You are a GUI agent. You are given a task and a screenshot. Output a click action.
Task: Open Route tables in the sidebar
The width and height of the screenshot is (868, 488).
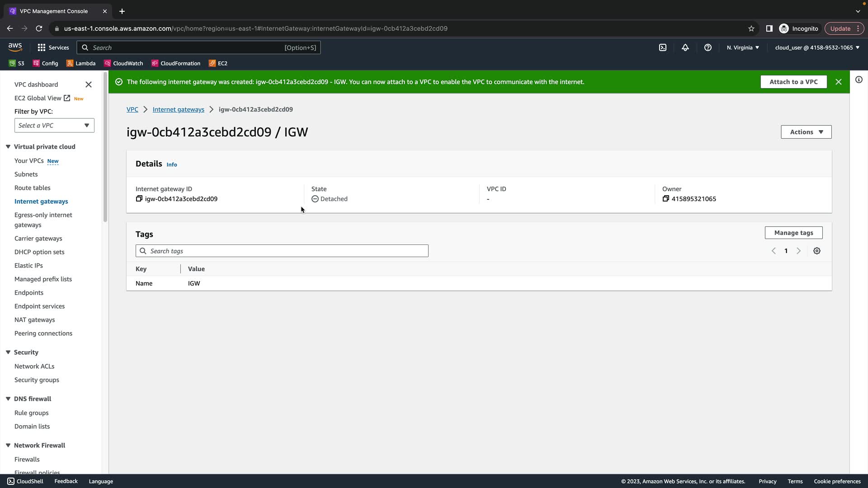pyautogui.click(x=33, y=188)
